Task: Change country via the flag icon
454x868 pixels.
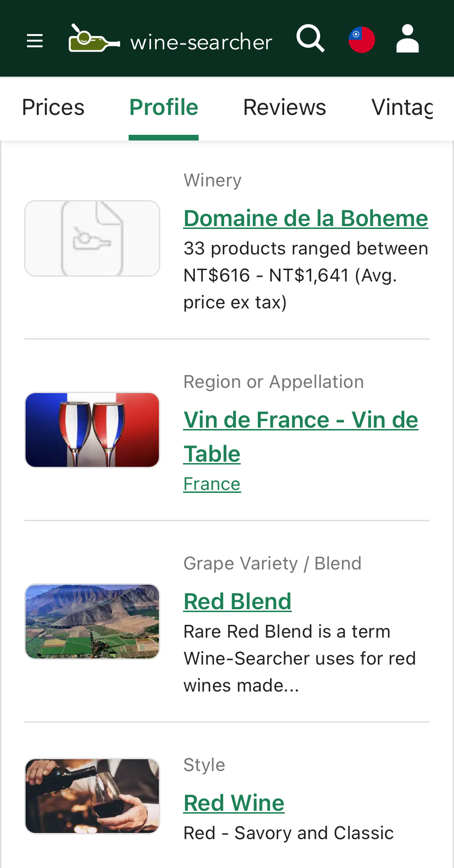Action: coord(362,40)
